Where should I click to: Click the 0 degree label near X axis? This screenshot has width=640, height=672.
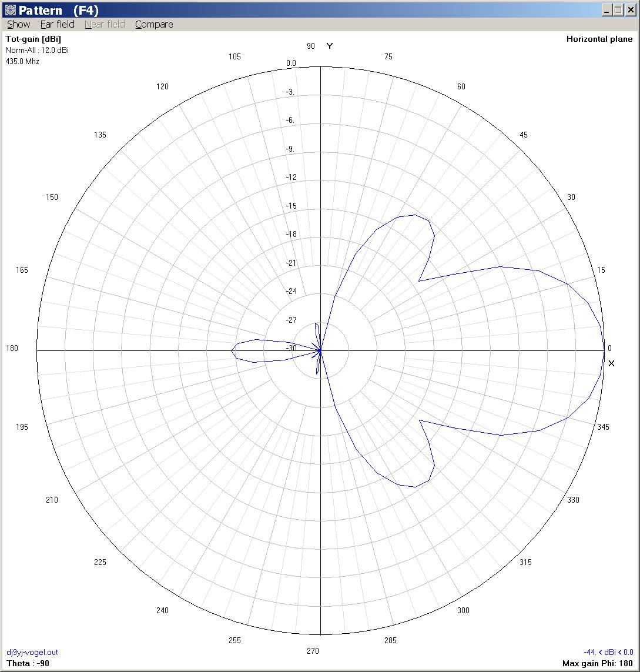[609, 348]
